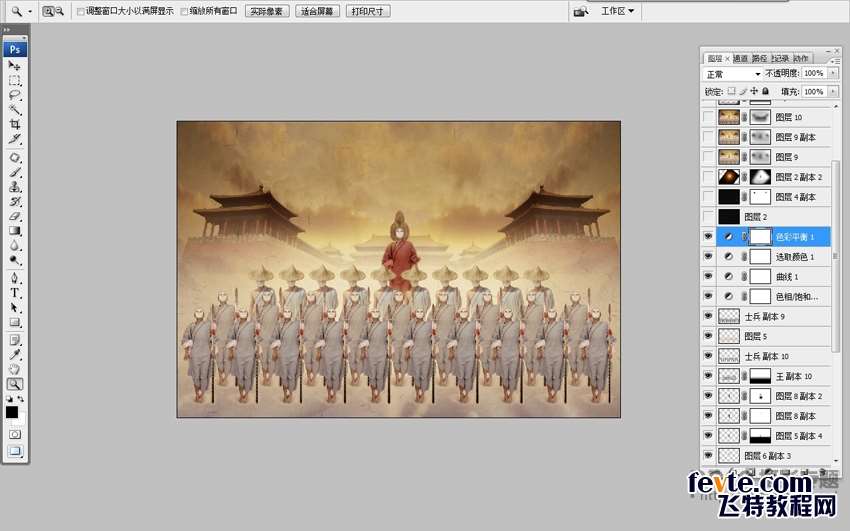Click the Ps logo button
Viewport: 850px width, 531px height.
15,49
